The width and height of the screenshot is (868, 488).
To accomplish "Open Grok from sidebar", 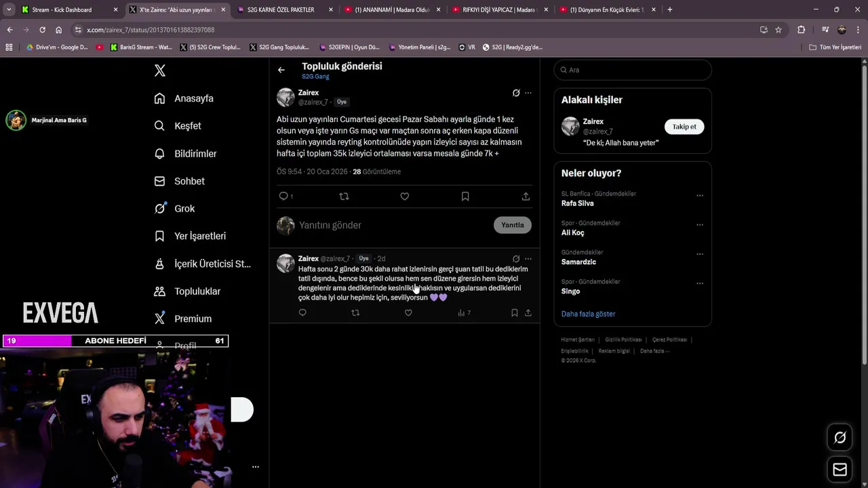I will point(174,209).
